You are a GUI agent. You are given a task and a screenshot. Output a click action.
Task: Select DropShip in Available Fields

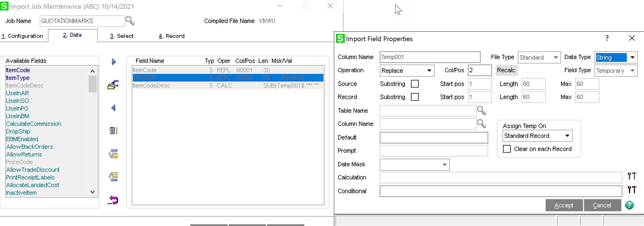18,131
